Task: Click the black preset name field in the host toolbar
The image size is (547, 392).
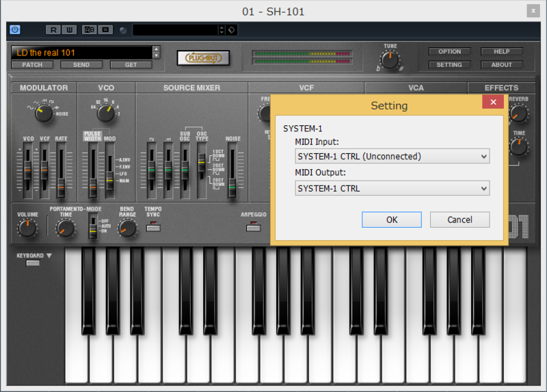Action: tap(176, 30)
